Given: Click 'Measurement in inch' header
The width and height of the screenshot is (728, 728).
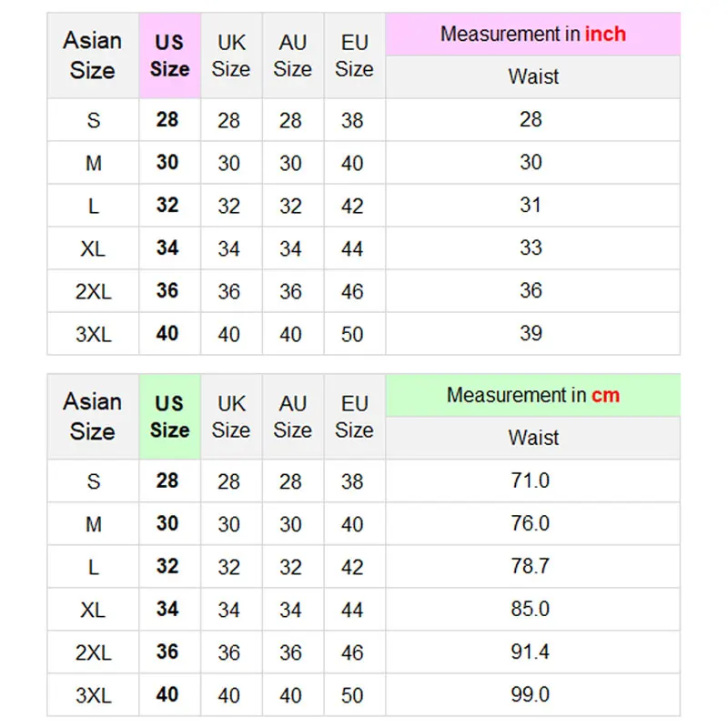Looking at the screenshot, I should point(532,35).
